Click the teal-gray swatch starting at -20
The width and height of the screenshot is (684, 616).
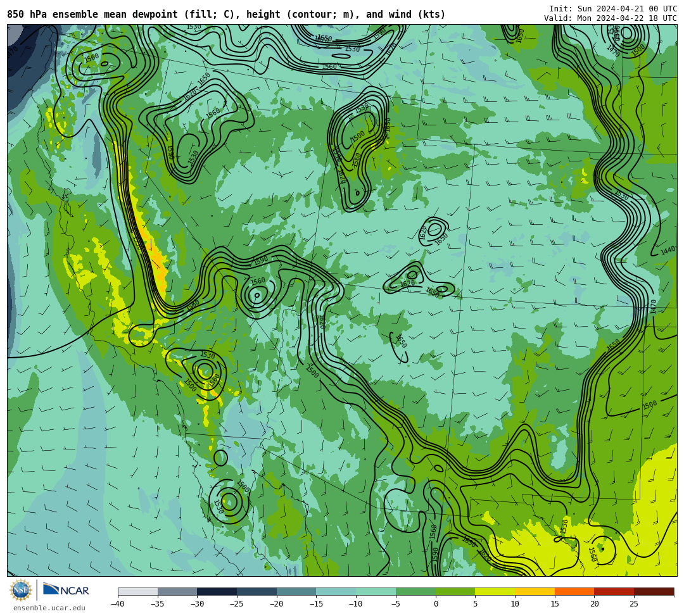click(x=296, y=591)
